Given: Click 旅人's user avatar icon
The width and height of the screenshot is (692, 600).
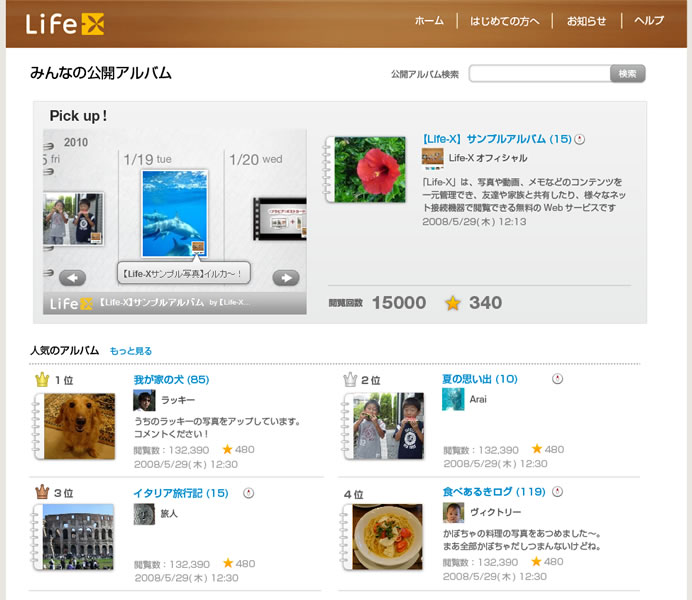Looking at the screenshot, I should [144, 513].
